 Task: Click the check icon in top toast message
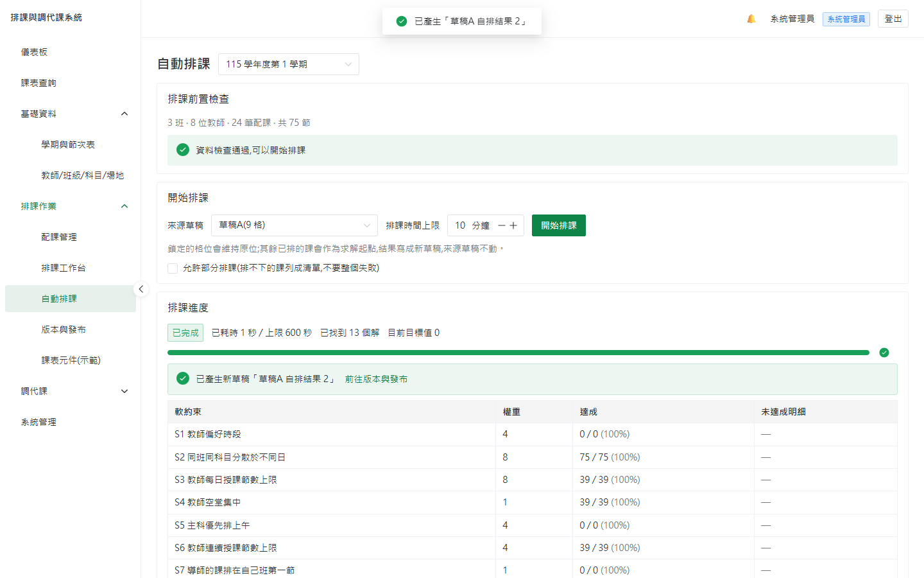click(402, 21)
